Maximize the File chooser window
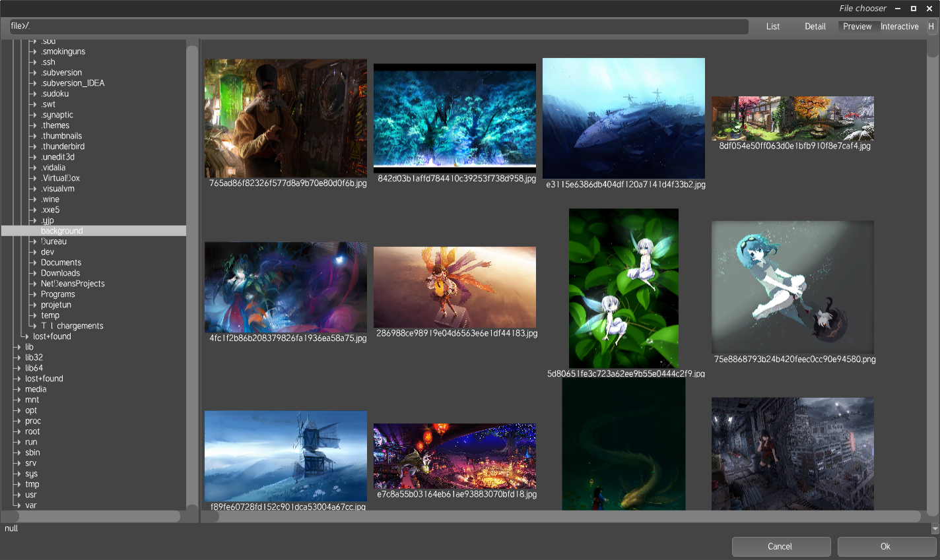Image resolution: width=940 pixels, height=560 pixels. (914, 9)
